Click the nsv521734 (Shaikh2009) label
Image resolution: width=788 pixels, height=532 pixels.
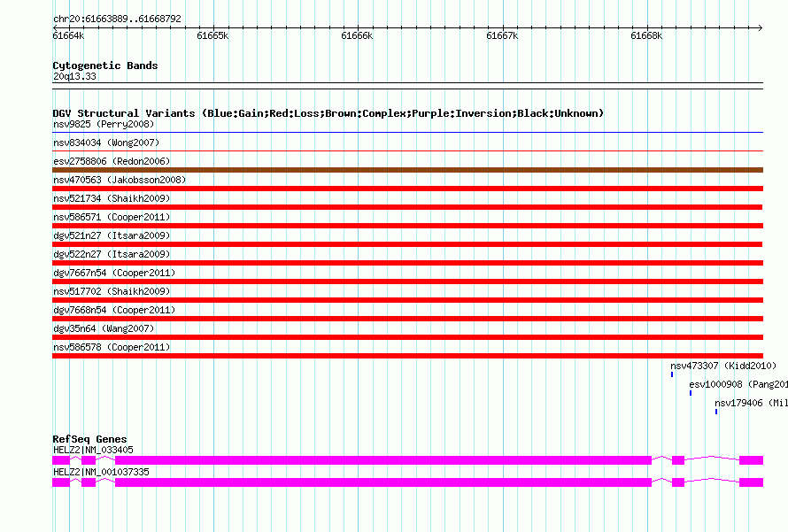click(x=112, y=198)
